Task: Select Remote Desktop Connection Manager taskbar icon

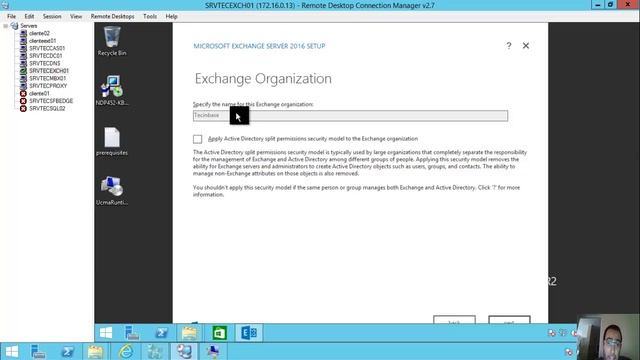Action: click(x=184, y=351)
